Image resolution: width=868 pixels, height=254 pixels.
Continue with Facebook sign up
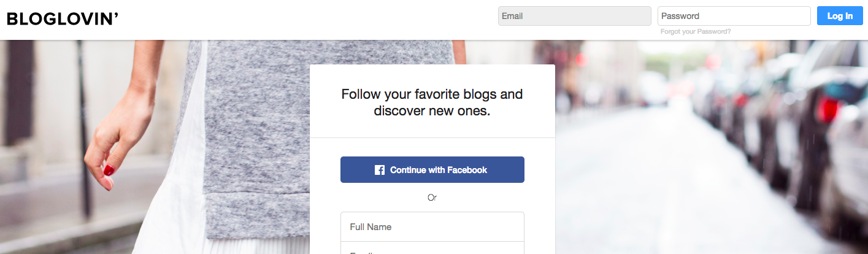tap(432, 170)
